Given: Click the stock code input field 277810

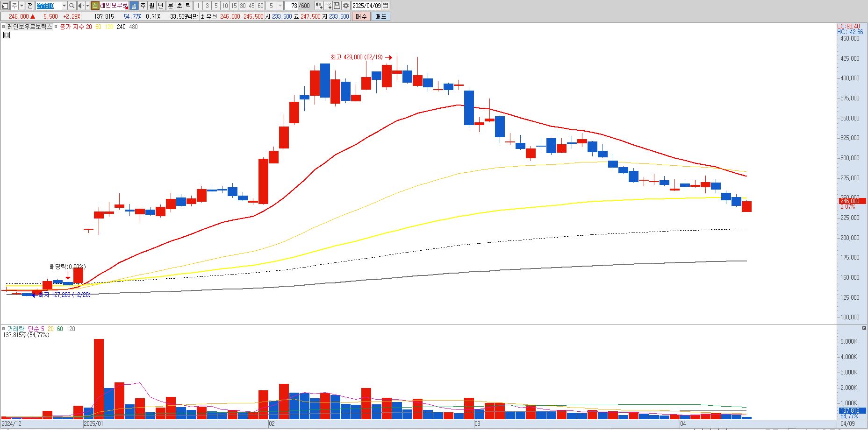Looking at the screenshot, I should click(x=49, y=6).
